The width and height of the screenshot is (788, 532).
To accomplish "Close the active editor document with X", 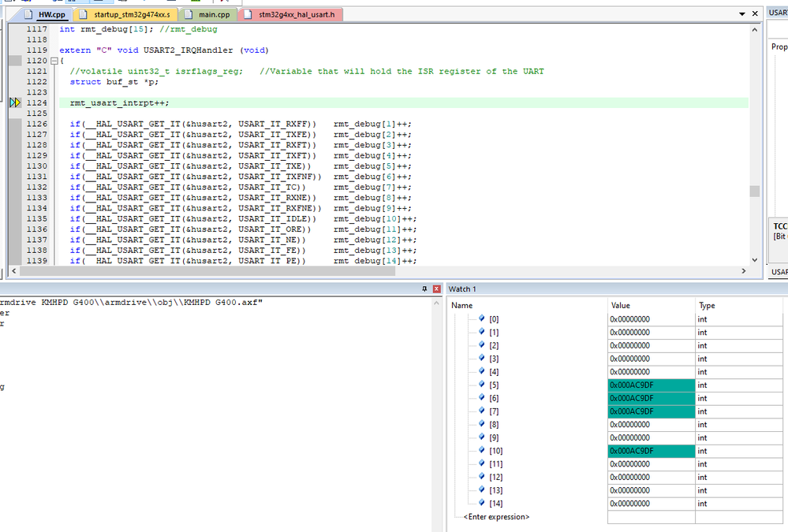I will [x=755, y=13].
